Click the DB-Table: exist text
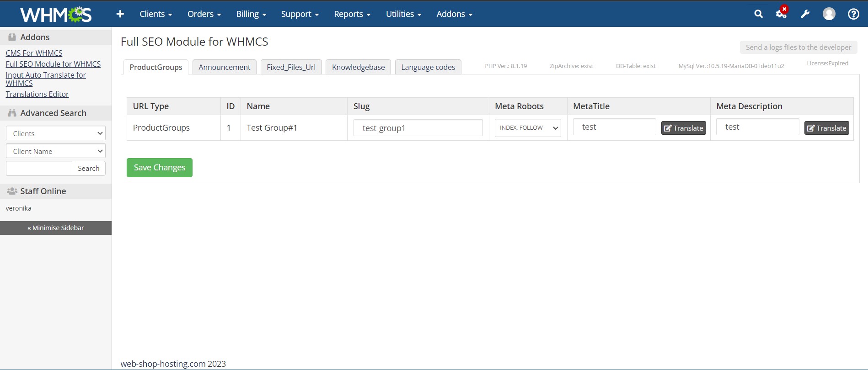This screenshot has width=868, height=370. 636,66
